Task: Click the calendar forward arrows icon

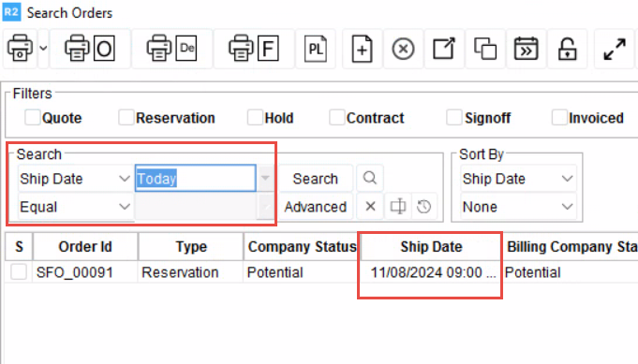Action: pos(527,49)
